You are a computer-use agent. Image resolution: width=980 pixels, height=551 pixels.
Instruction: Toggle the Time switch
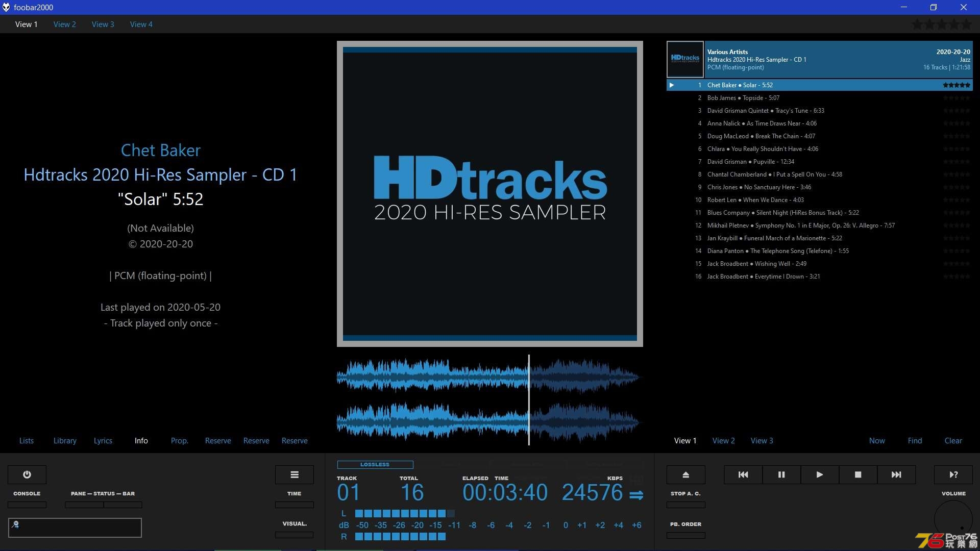pyautogui.click(x=295, y=505)
